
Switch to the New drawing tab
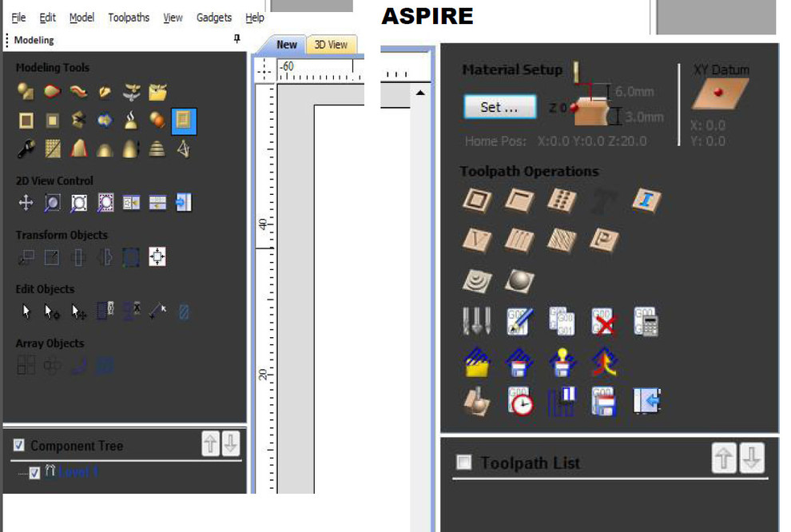click(287, 45)
